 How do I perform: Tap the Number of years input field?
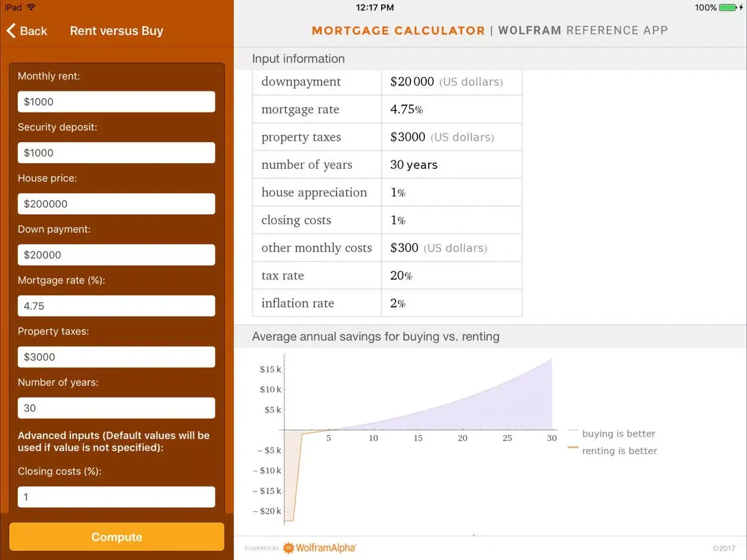click(116, 408)
